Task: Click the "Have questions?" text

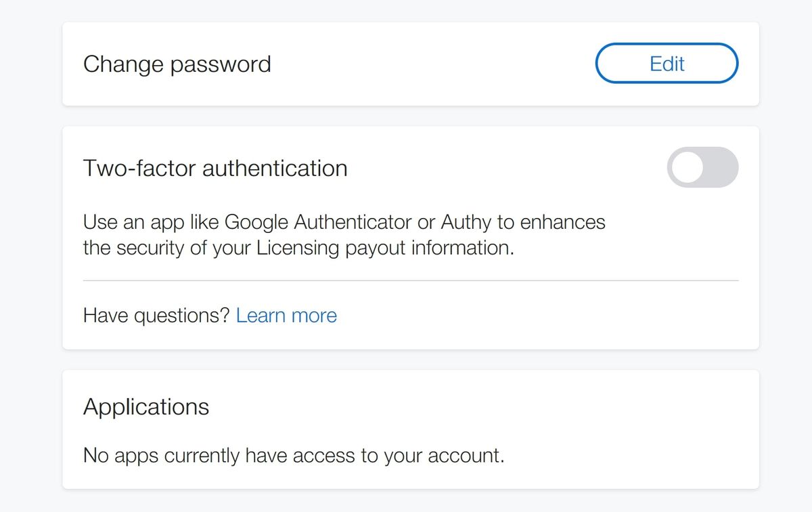Action: [156, 316]
